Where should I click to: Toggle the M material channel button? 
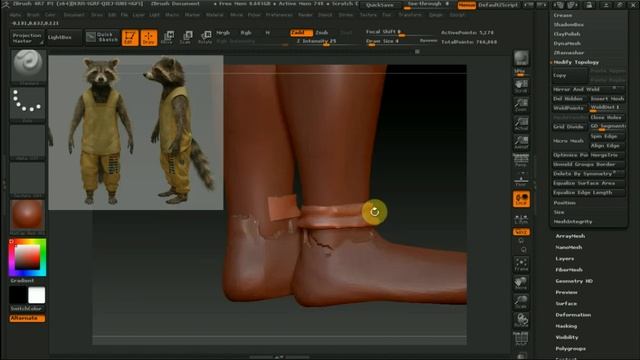(267, 33)
